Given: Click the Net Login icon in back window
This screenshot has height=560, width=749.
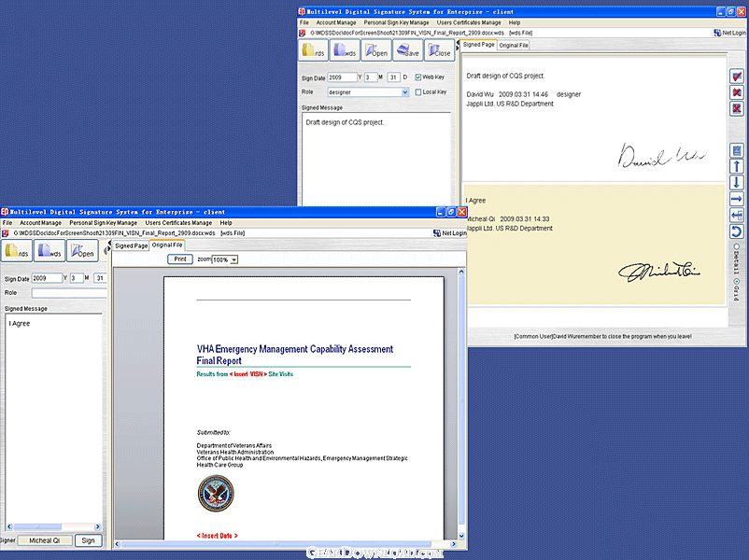Looking at the screenshot, I should click(x=728, y=32).
